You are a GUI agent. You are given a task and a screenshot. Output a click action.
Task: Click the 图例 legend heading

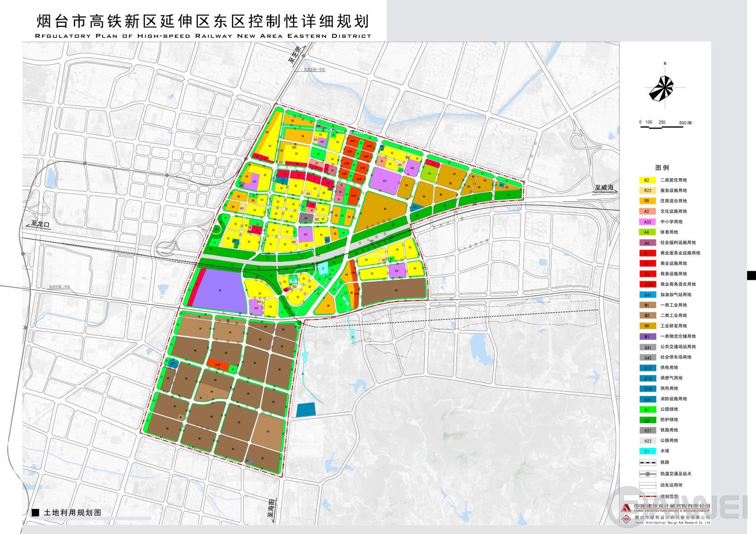coord(662,168)
